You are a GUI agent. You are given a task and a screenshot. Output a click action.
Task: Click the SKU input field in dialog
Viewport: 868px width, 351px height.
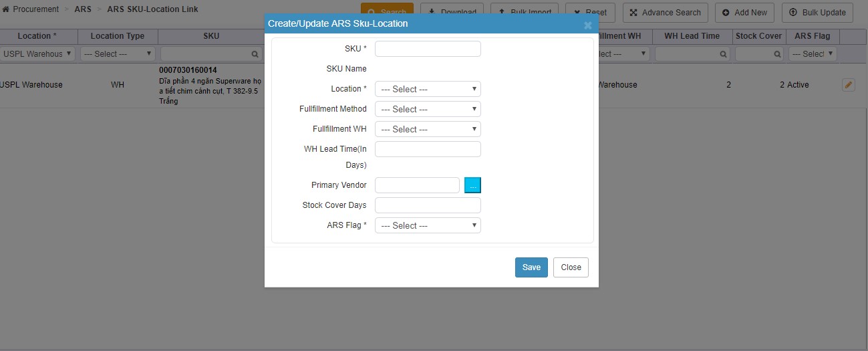point(428,49)
